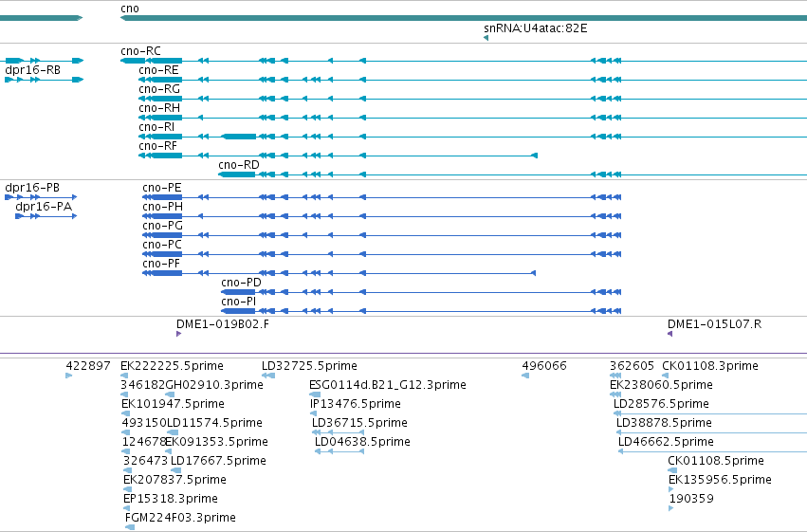Select the LD11574.5prime EST label
807x532 pixels.
pyautogui.click(x=214, y=423)
